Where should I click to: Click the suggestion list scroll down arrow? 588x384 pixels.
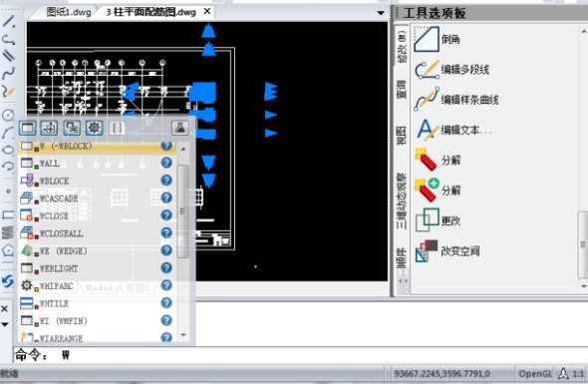pyautogui.click(x=183, y=334)
